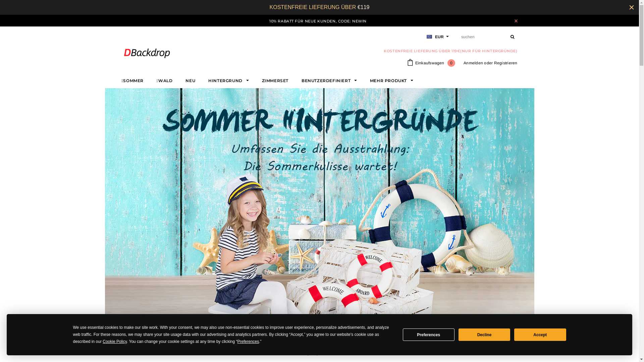Click the close X icon on second banner
Image resolution: width=644 pixels, height=362 pixels.
[516, 20]
